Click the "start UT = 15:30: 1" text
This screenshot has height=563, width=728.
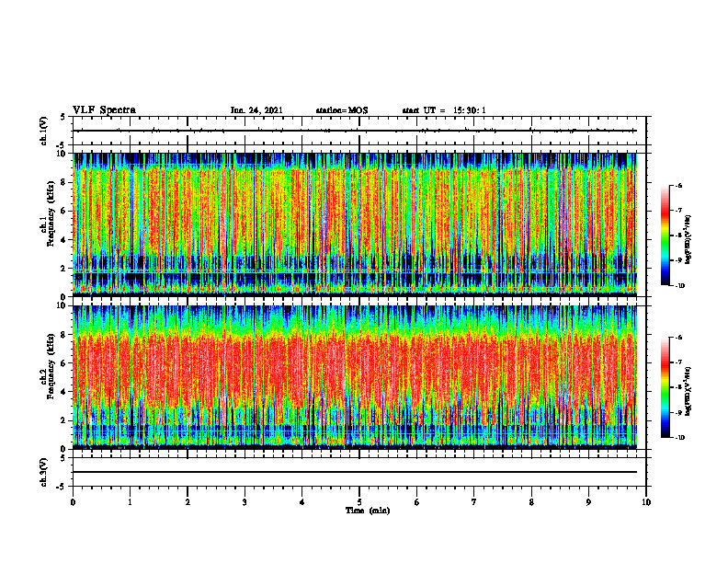coord(444,110)
